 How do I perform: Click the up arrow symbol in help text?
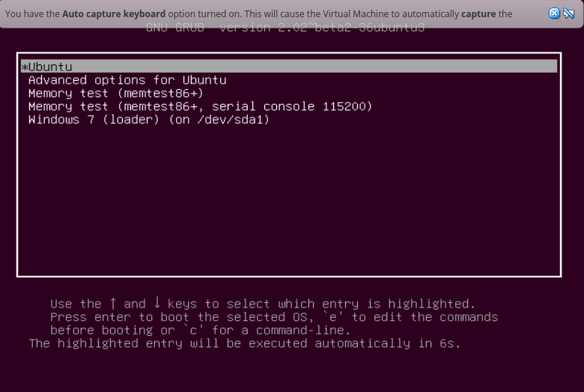(113, 303)
